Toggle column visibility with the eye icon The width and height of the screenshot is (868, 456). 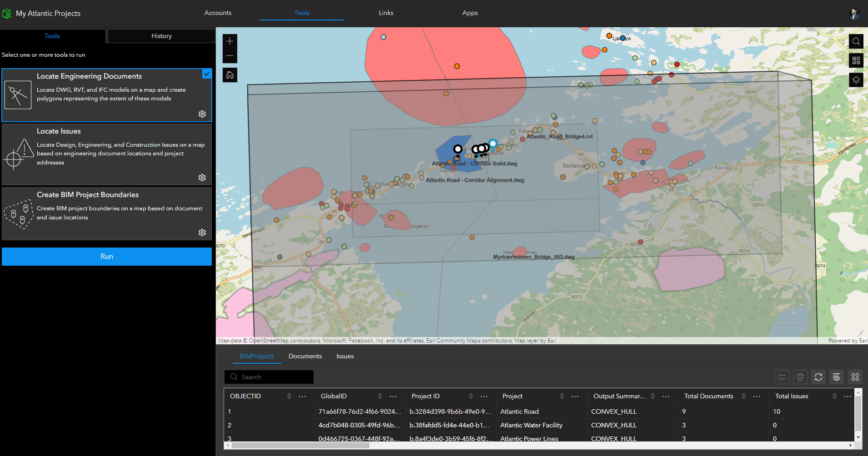coord(837,377)
